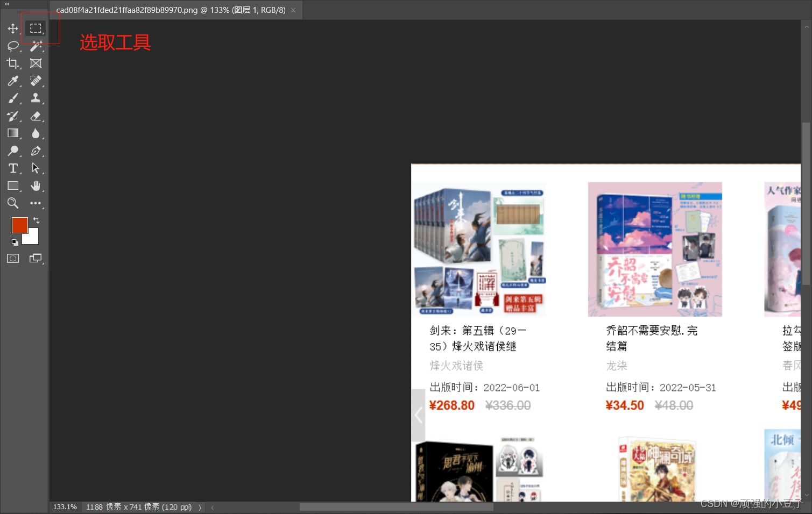This screenshot has width=812, height=514.
Task: Select the Crop tool
Action: 13,63
